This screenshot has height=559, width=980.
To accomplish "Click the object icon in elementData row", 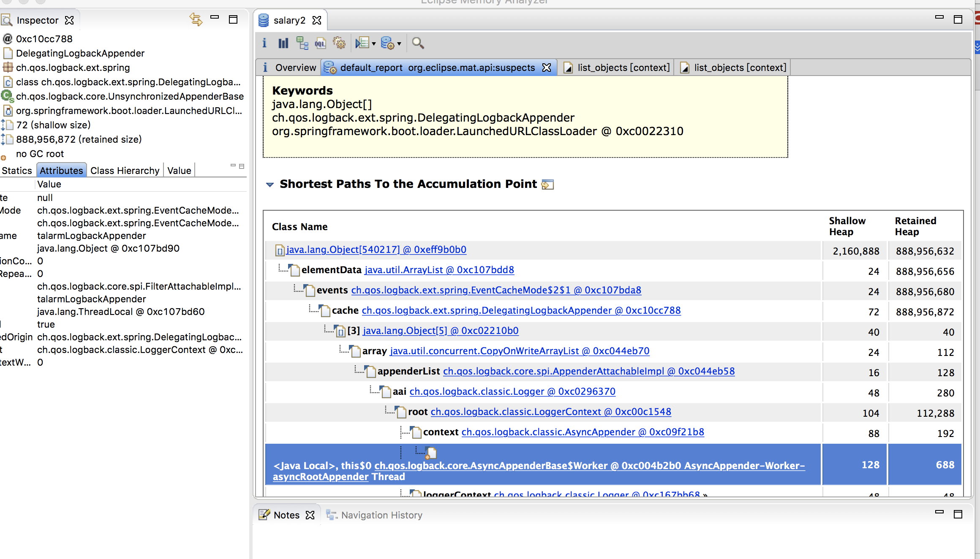I will click(x=295, y=270).
